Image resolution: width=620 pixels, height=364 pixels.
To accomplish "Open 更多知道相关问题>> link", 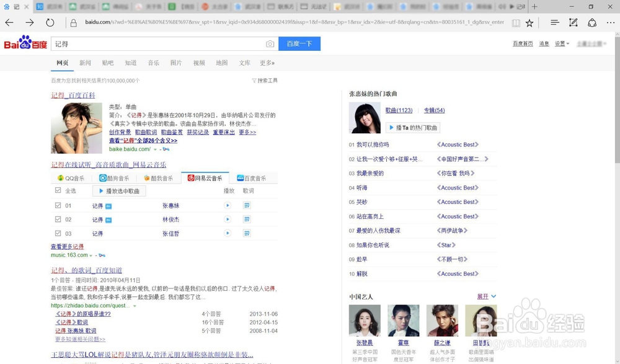I will click(80, 339).
